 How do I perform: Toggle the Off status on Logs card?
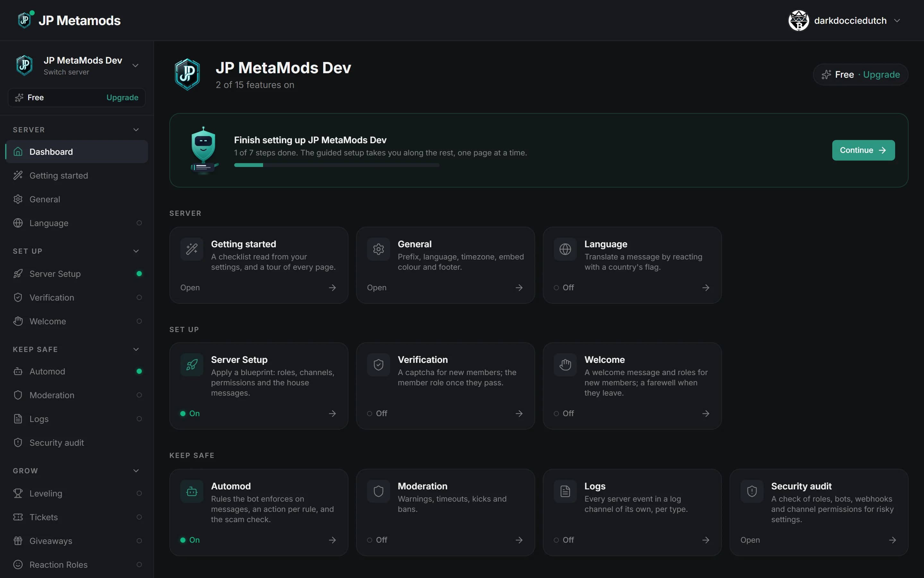[x=564, y=540]
